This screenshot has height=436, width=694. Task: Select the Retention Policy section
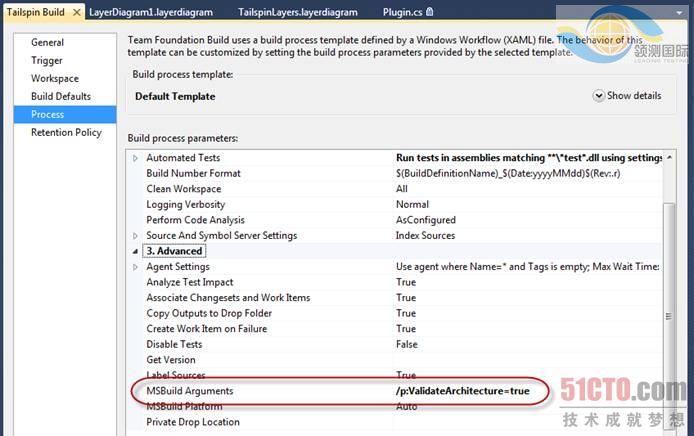click(66, 132)
